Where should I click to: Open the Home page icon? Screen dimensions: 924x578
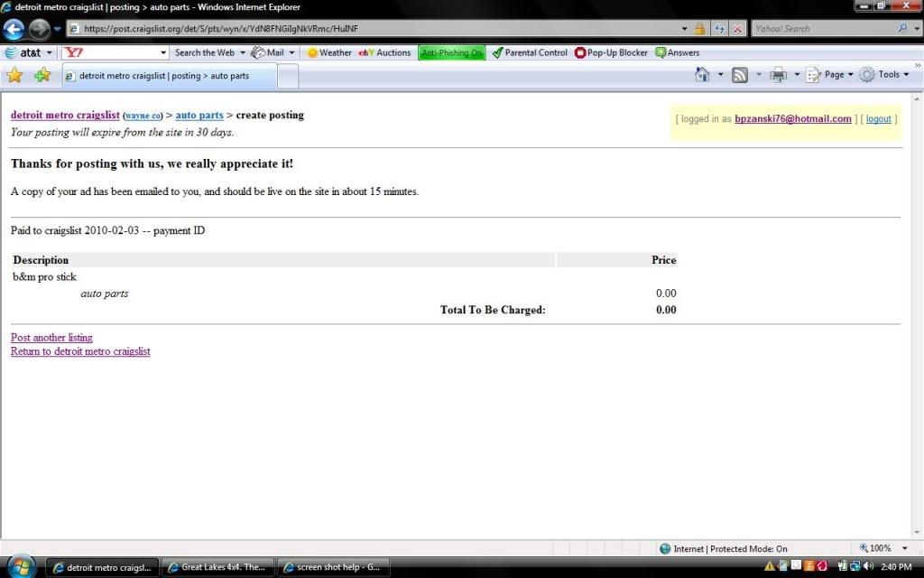tap(702, 75)
